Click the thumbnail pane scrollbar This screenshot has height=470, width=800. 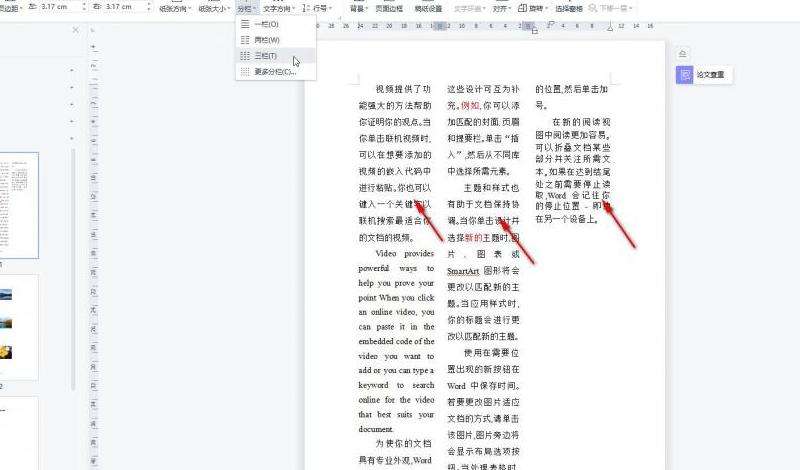coord(74,269)
